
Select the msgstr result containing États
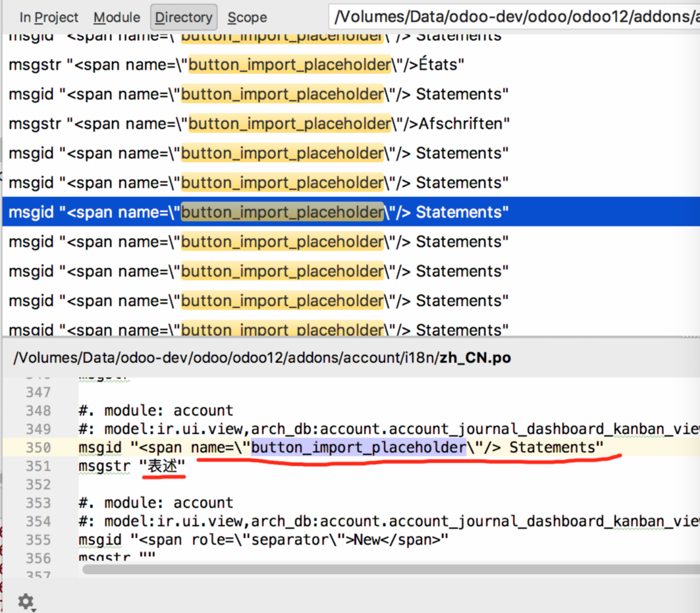(x=263, y=65)
